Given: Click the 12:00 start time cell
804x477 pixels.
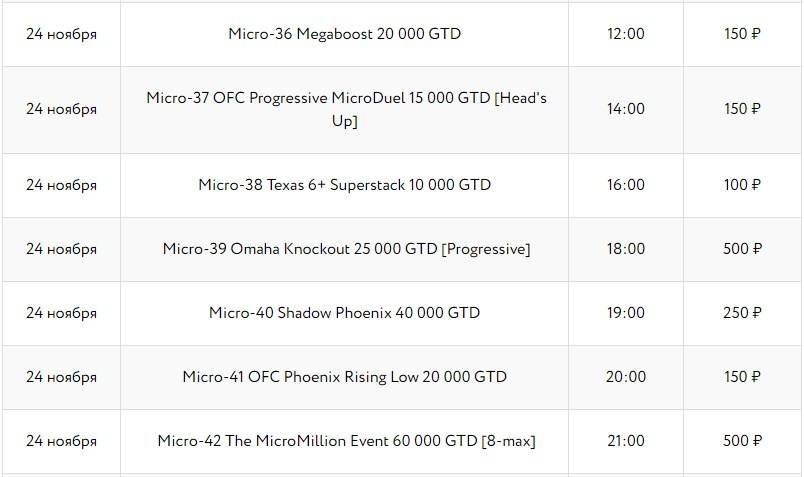Looking at the screenshot, I should [626, 34].
